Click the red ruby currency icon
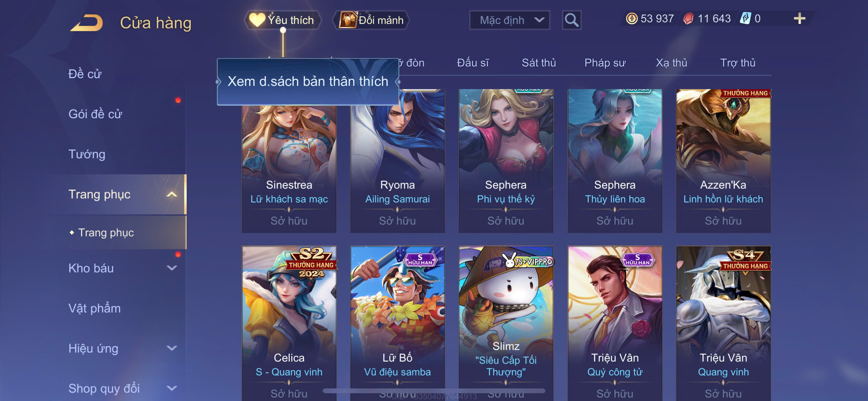The image size is (868, 401). click(x=688, y=18)
